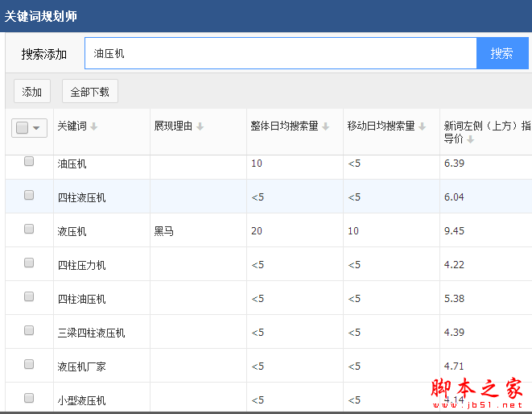532x414 pixels.
Task: Check the box beside 液压机厂家
Action: point(29,365)
